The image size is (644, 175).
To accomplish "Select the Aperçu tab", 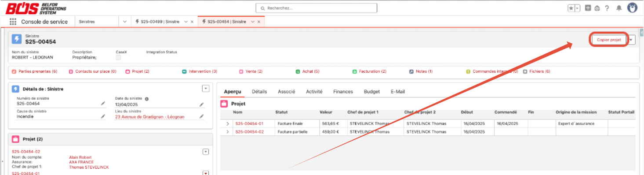I will click(x=233, y=92).
